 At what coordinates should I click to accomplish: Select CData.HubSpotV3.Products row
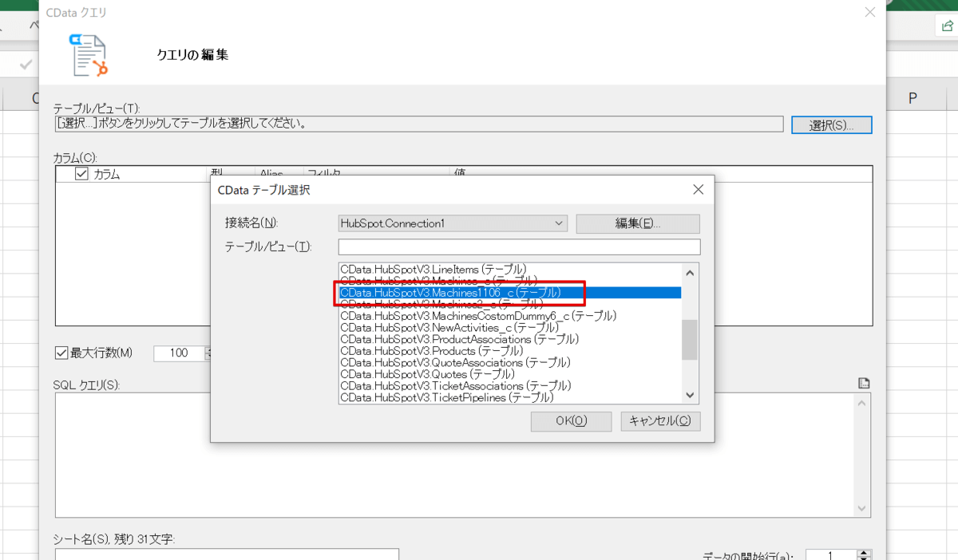[510, 351]
